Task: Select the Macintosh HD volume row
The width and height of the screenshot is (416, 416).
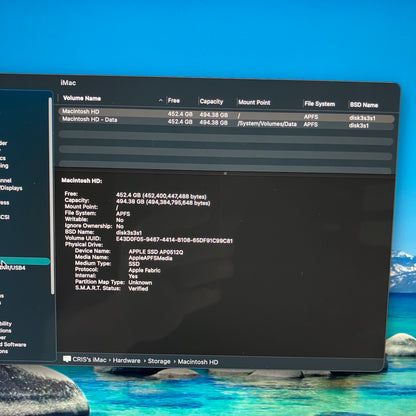Action: pyautogui.click(x=227, y=114)
